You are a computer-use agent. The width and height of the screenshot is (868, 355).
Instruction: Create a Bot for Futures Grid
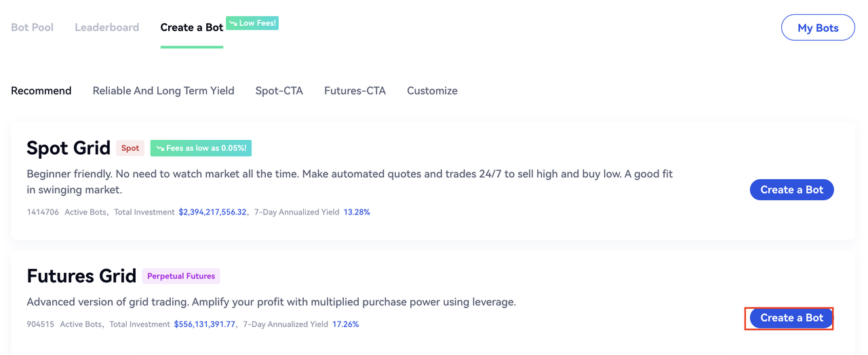click(x=791, y=318)
